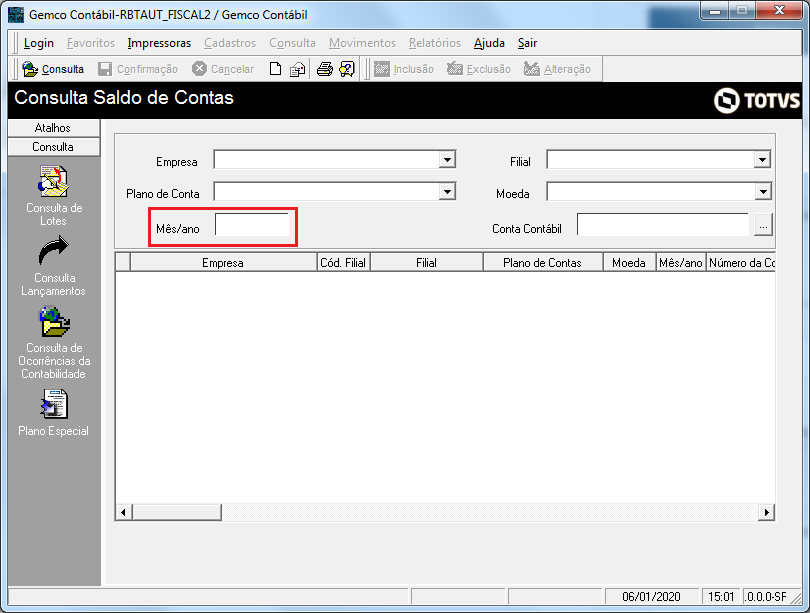This screenshot has height=613, width=810.
Task: Open Plano Especial shortcut icon
Action: coord(54,404)
